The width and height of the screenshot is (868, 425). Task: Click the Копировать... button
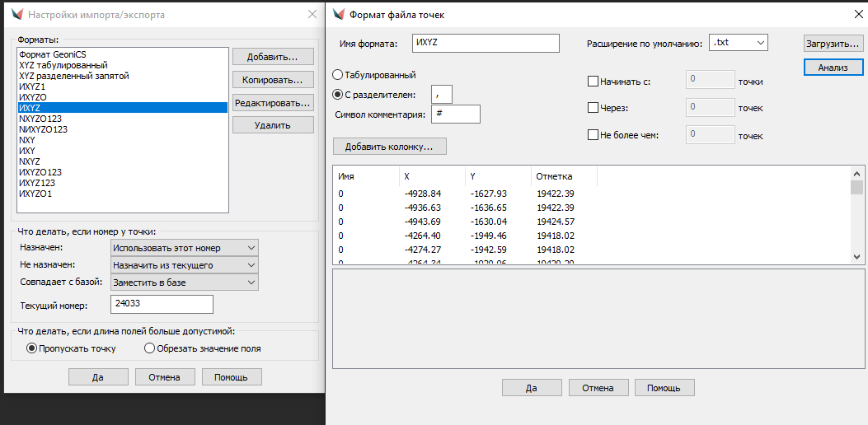pos(273,80)
